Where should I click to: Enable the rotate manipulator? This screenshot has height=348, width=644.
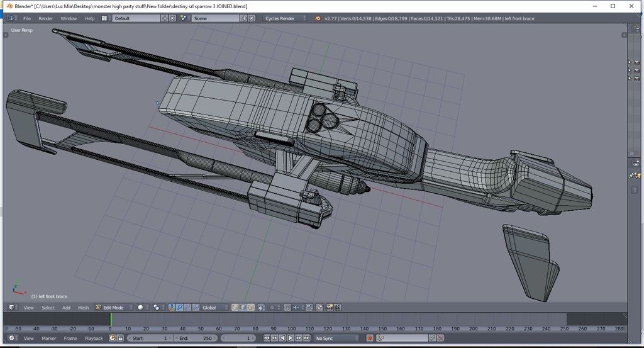tap(187, 308)
